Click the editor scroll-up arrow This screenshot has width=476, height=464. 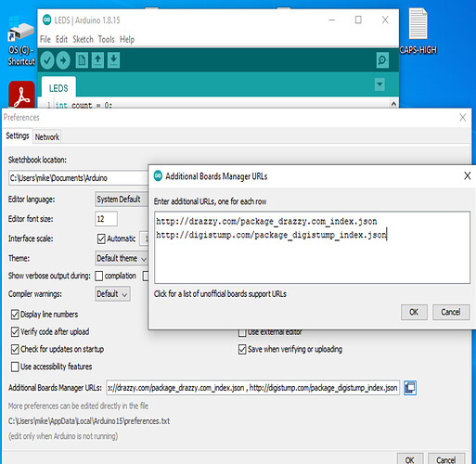pos(393,104)
